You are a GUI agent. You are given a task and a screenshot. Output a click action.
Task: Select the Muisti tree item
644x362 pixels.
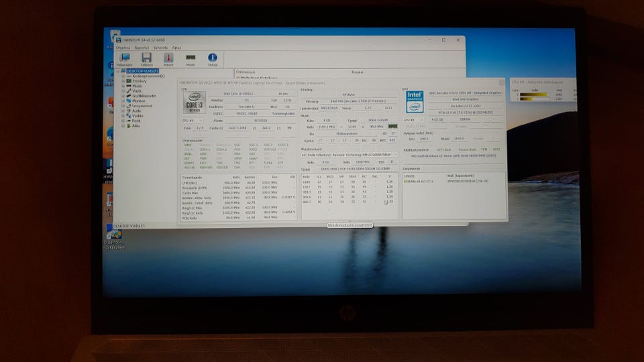tap(137, 86)
